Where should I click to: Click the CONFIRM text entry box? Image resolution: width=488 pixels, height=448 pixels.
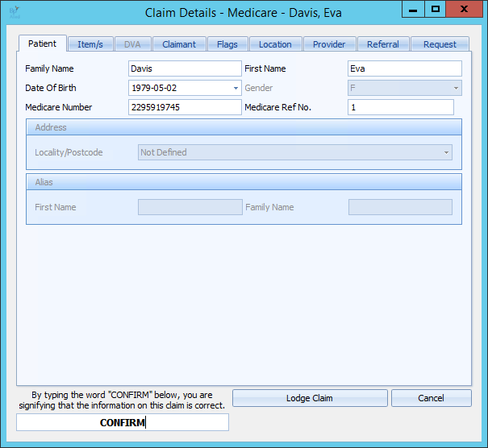click(x=123, y=422)
